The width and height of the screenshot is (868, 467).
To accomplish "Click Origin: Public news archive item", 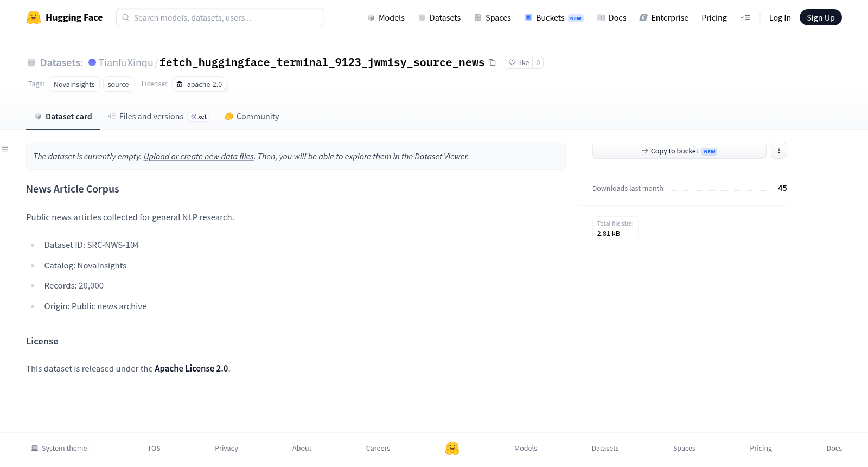I will click(95, 306).
